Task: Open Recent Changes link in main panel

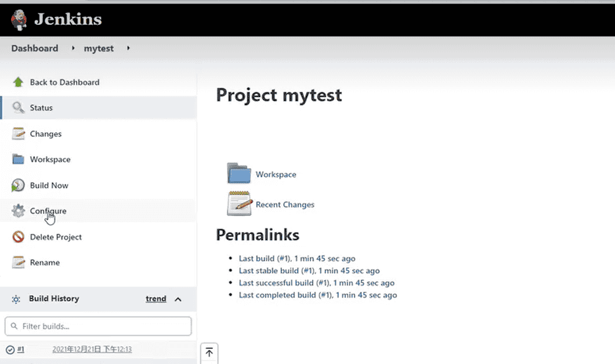Action: click(285, 205)
